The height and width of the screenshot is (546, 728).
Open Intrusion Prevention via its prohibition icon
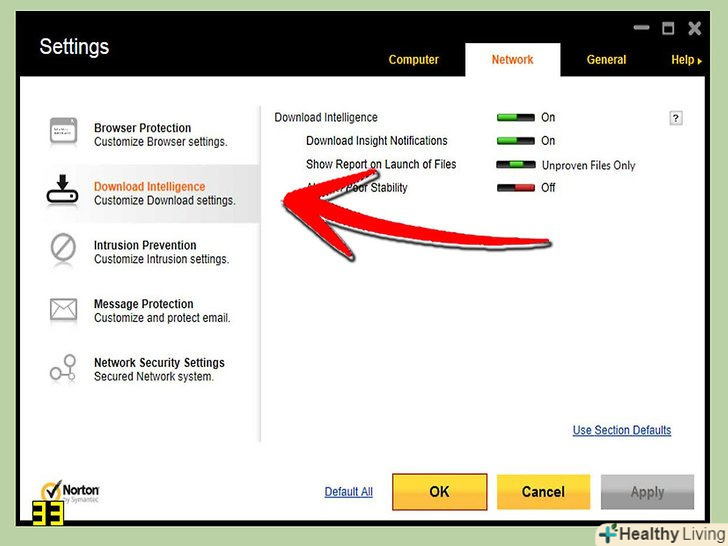[63, 247]
